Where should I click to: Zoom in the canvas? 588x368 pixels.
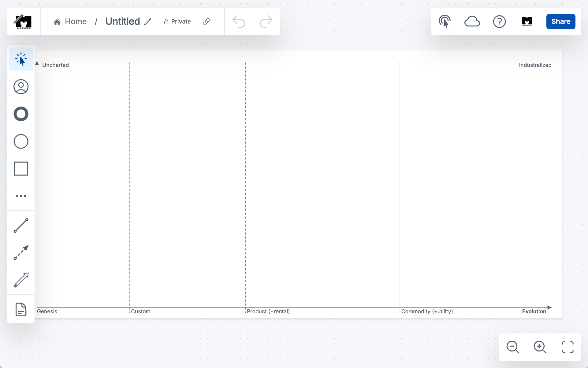[540, 347]
